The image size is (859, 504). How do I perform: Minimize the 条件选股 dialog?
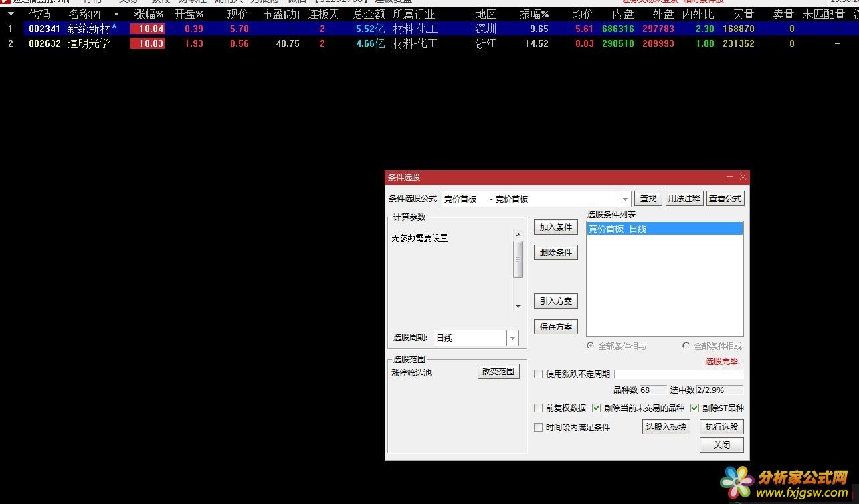730,177
